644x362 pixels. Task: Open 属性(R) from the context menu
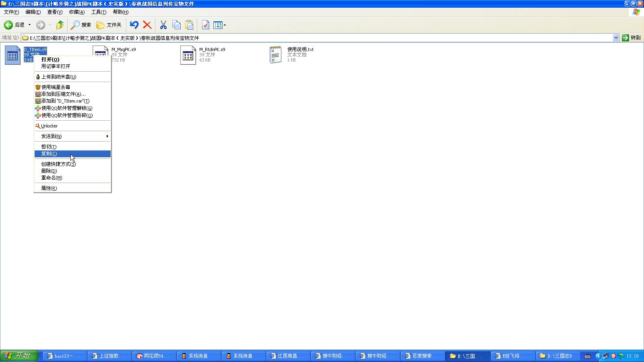tap(72, 188)
